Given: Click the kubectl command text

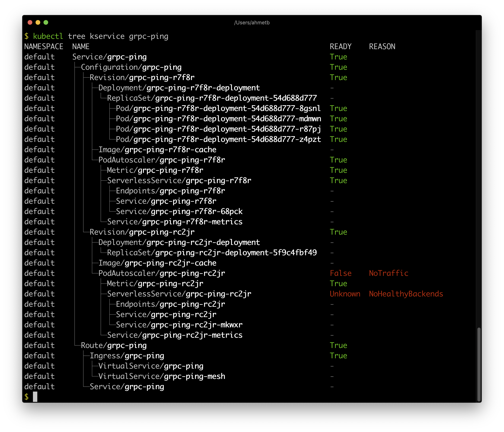Looking at the screenshot, I should (x=48, y=36).
